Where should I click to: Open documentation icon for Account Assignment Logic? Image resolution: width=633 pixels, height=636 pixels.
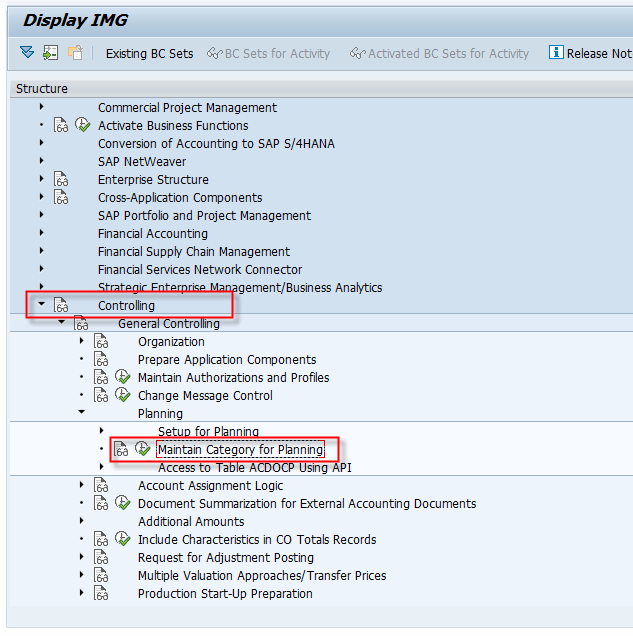click(101, 485)
